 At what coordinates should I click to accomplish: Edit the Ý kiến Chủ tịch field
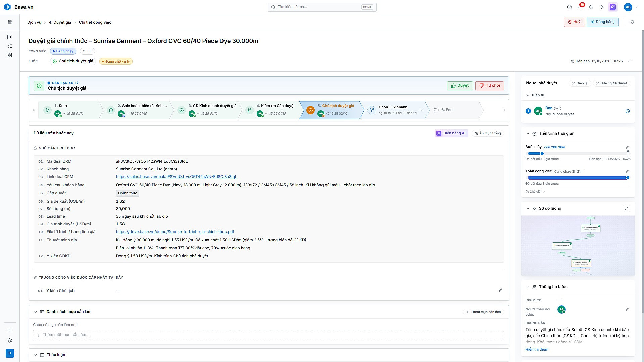[500, 290]
